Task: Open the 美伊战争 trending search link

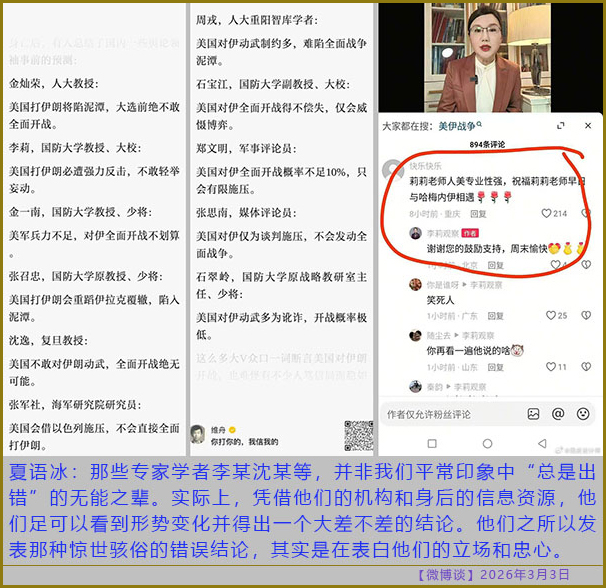Action: [460, 126]
